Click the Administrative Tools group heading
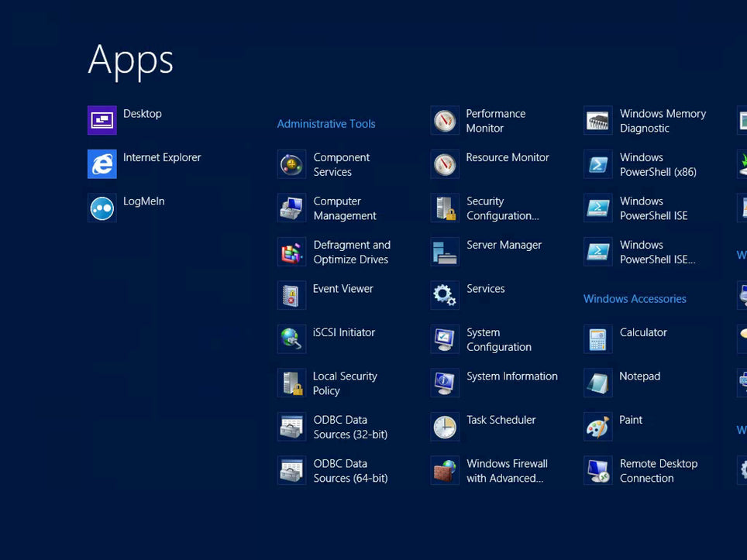This screenshot has width=747, height=560. coord(326,124)
